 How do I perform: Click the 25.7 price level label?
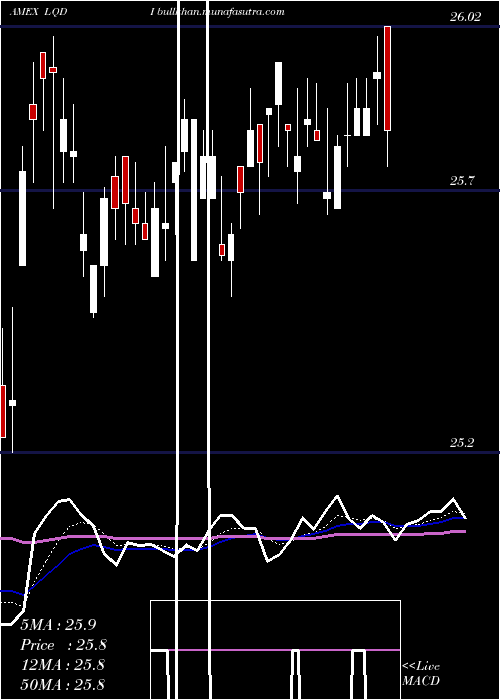tap(462, 181)
